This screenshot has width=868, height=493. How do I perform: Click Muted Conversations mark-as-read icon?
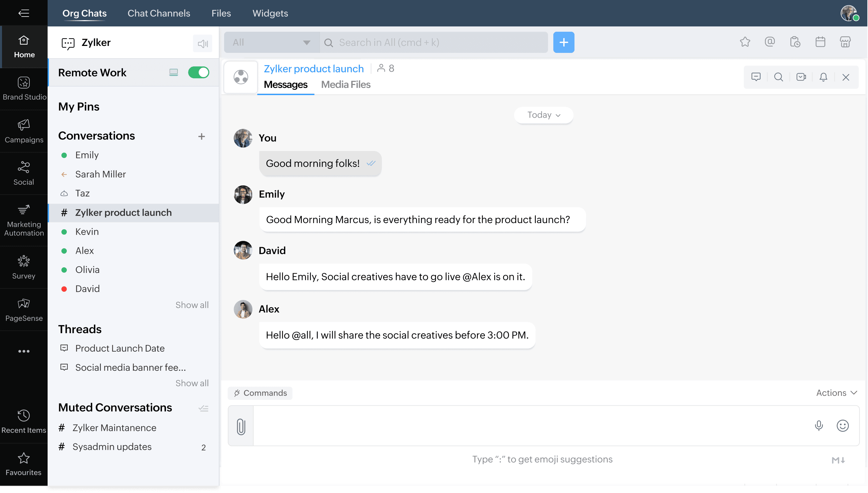click(203, 408)
